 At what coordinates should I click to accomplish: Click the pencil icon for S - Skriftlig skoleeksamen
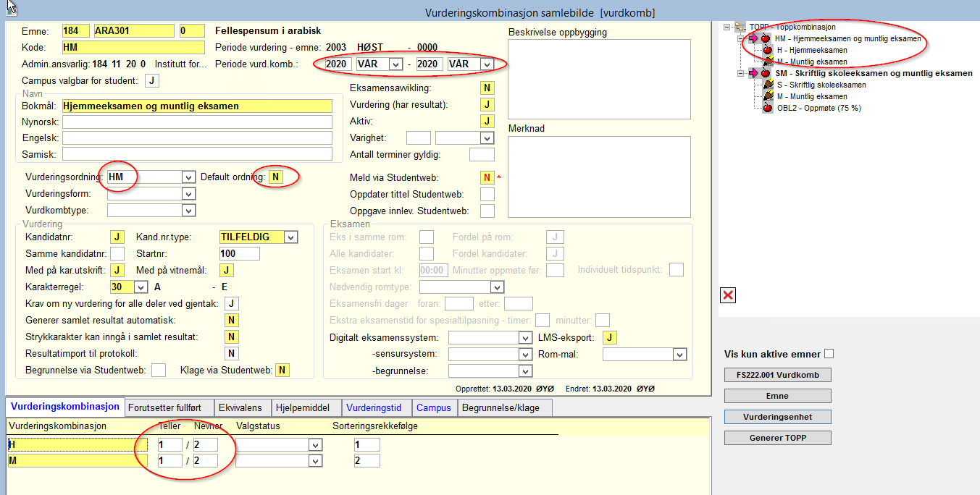pos(768,85)
